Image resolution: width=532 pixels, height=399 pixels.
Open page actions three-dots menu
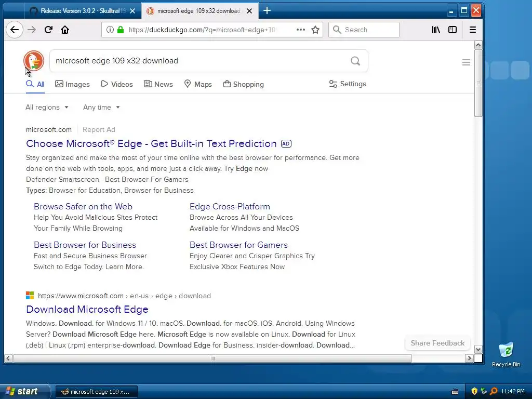[301, 30]
